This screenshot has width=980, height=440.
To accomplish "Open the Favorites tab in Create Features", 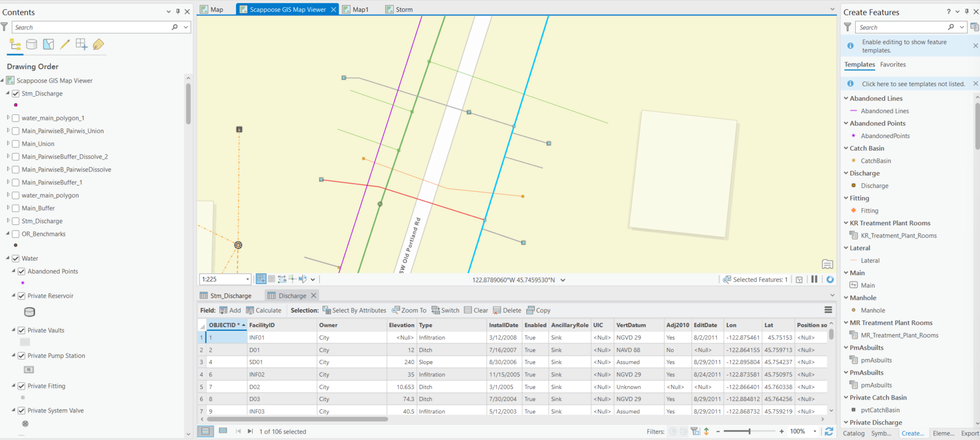I will pyautogui.click(x=893, y=64).
